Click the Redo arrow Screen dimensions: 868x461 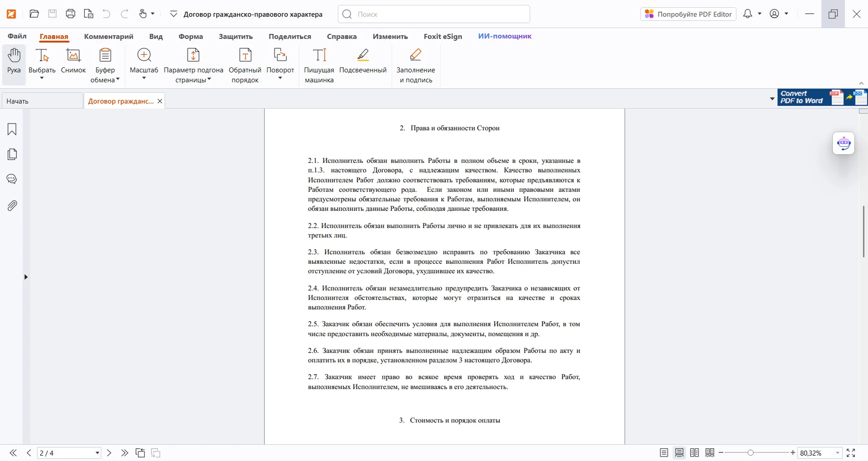tap(124, 14)
